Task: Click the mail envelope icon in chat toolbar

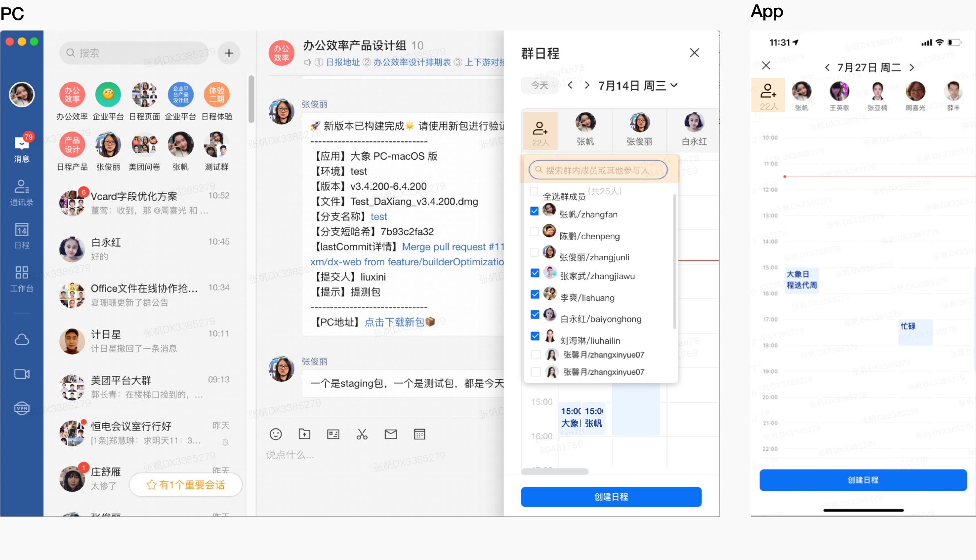Action: 391,434
